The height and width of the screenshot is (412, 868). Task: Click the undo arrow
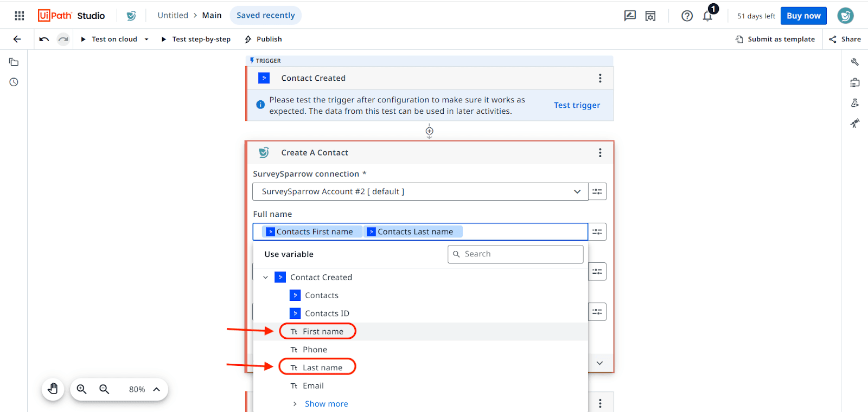44,39
